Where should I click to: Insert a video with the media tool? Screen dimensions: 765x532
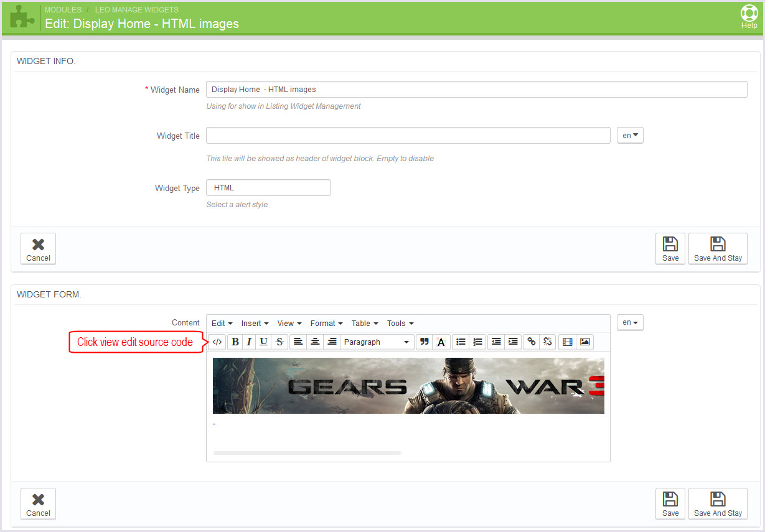coord(567,342)
